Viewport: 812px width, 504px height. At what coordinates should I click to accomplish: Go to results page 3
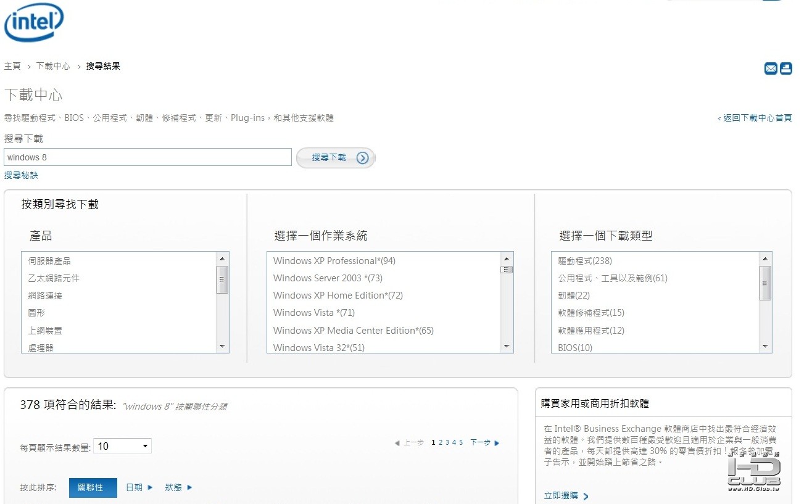coord(447,443)
